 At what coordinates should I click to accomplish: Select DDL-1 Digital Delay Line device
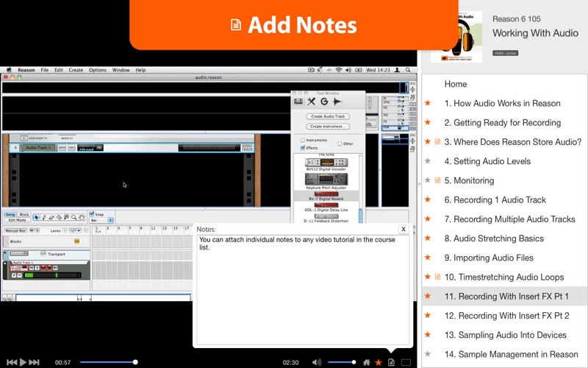tap(326, 208)
